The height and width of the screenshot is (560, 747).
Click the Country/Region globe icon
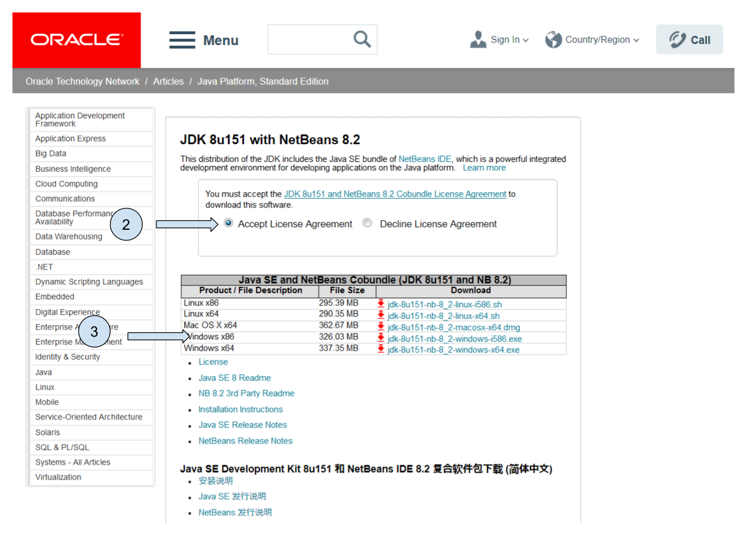554,39
